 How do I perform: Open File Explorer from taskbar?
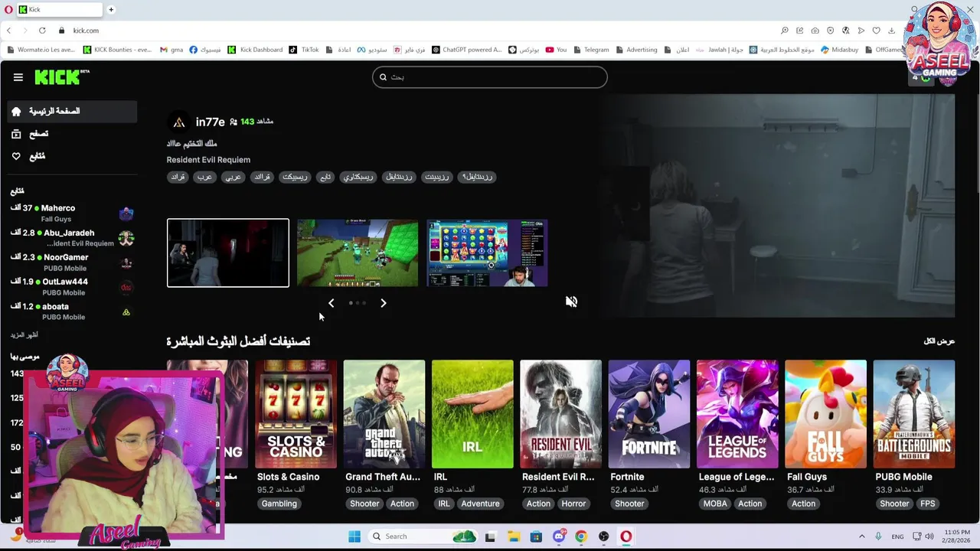513,536
